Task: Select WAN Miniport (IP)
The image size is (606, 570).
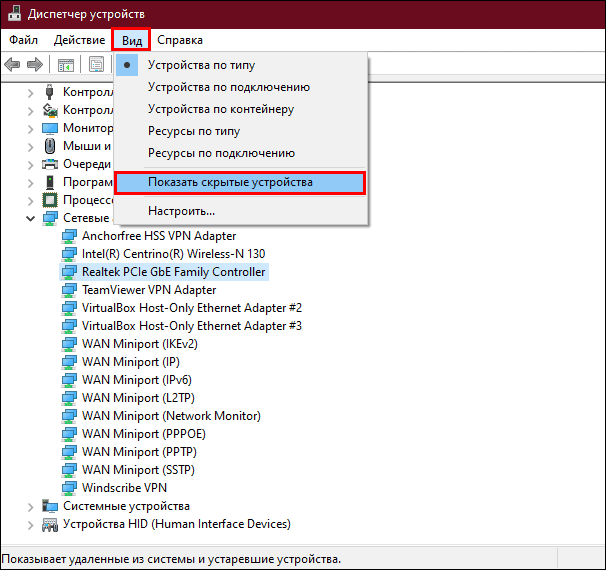Action: [x=131, y=362]
